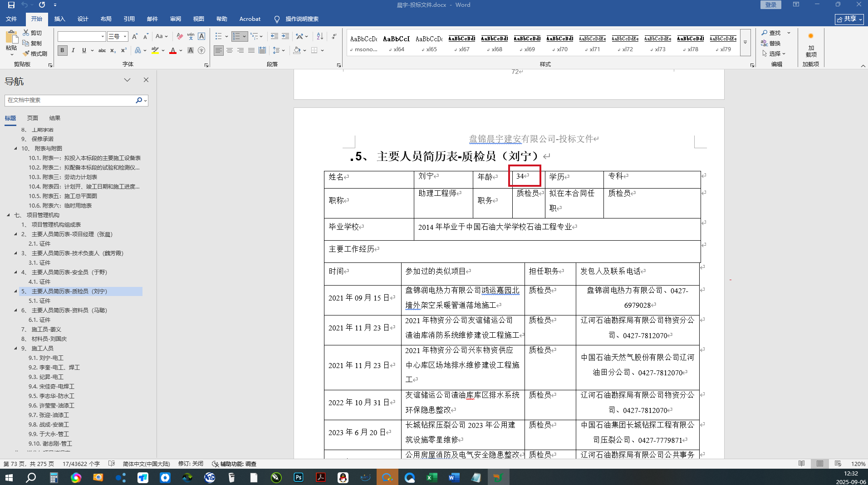Toggle Italic formatting button
Image resolution: width=868 pixels, height=485 pixels.
[73, 50]
